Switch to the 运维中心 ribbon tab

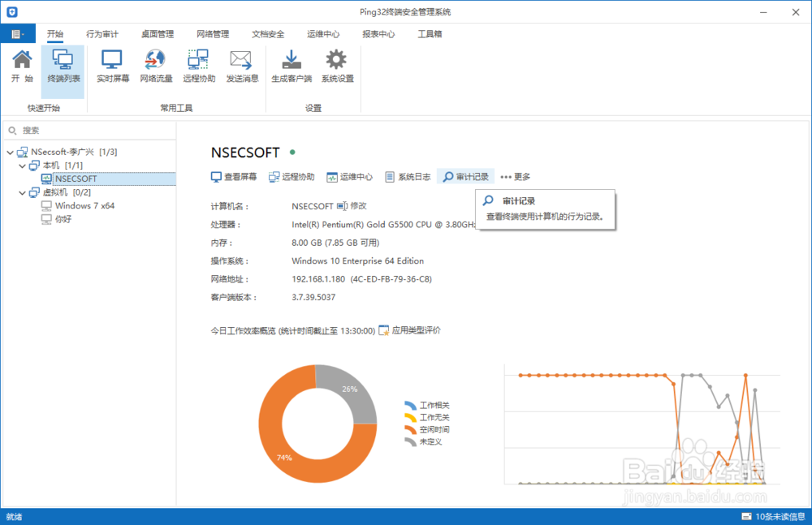323,34
